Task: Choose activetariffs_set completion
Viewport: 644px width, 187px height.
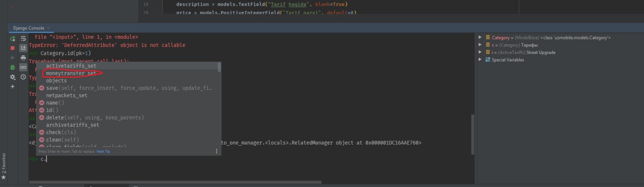Action: pyautogui.click(x=128, y=66)
